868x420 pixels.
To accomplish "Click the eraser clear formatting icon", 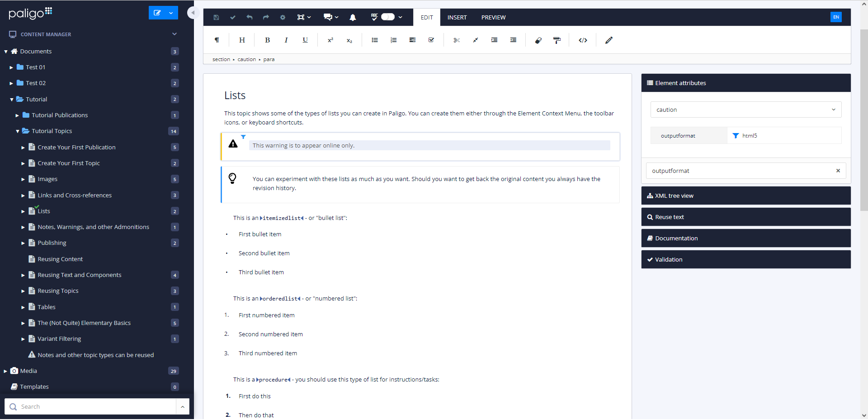I will click(538, 40).
